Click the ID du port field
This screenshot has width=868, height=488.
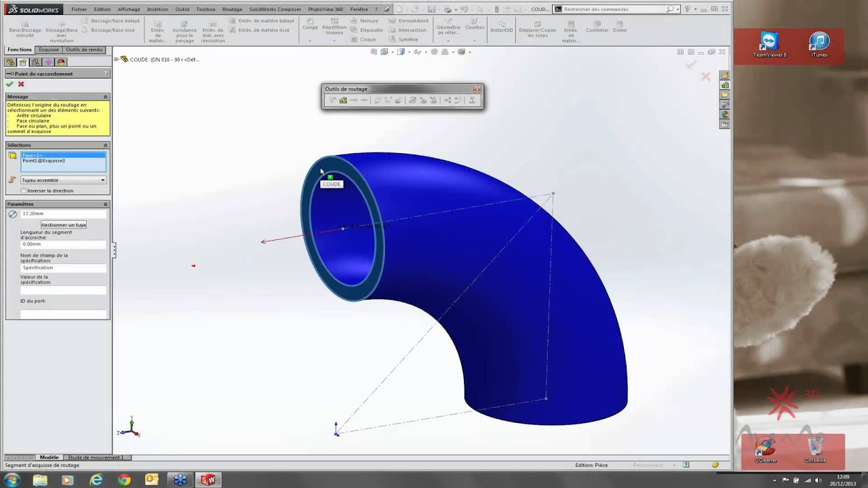(x=63, y=314)
